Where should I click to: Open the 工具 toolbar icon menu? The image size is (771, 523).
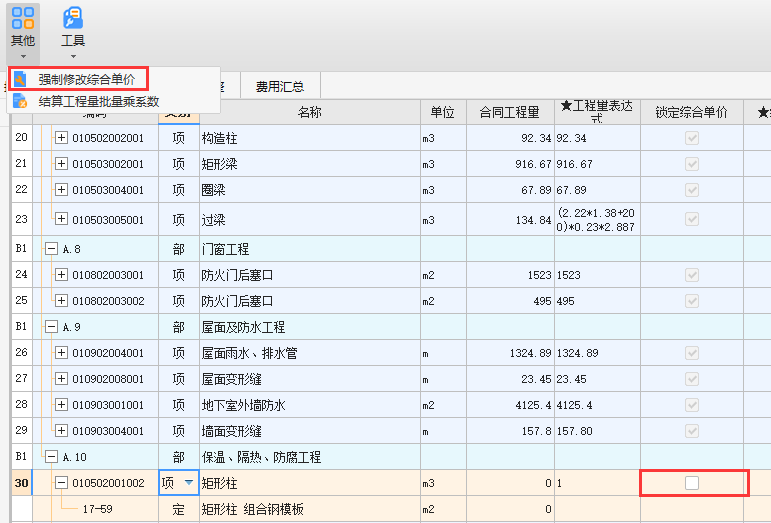73,27
